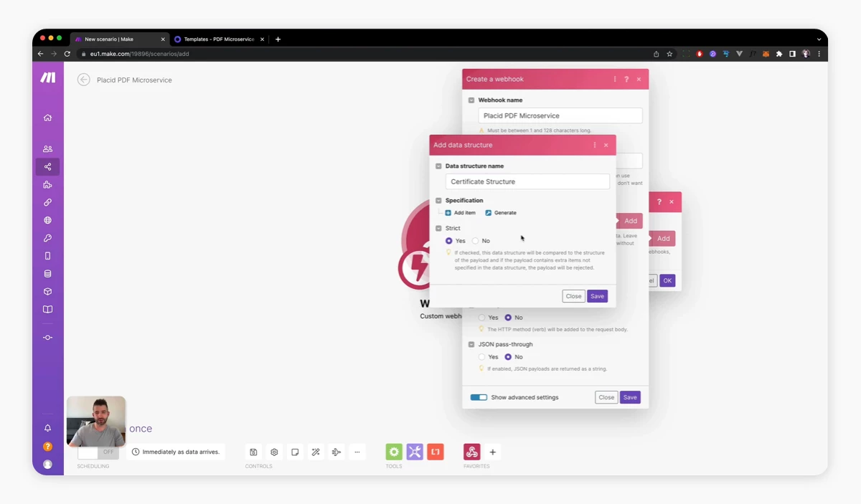The height and width of the screenshot is (504, 861).
Task: Select Yes for JSON pass-through
Action: 482,357
